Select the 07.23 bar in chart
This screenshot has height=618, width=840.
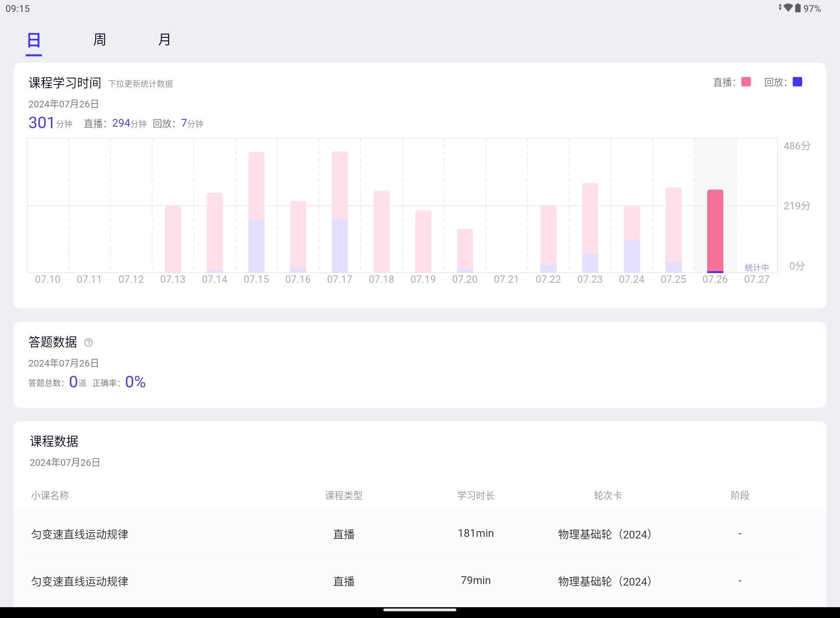click(x=590, y=228)
